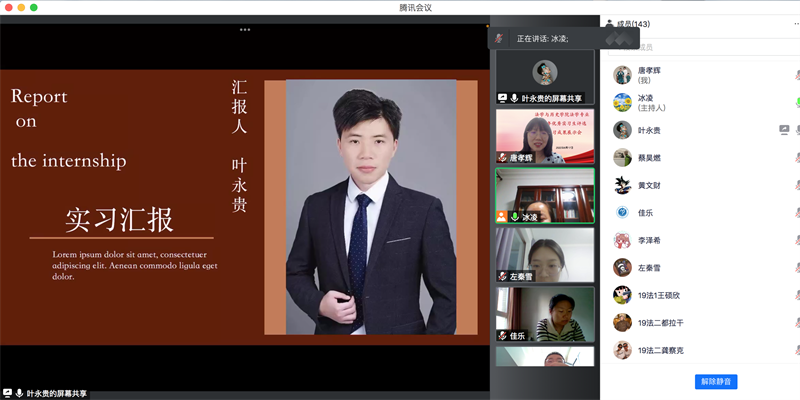Click 佳乐 name in member list
800x400 pixels.
[645, 213]
